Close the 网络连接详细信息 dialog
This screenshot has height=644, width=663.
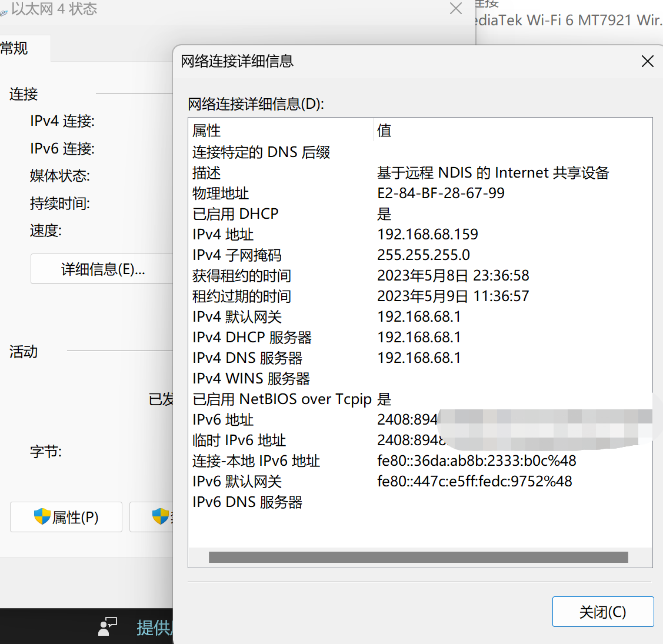647,61
